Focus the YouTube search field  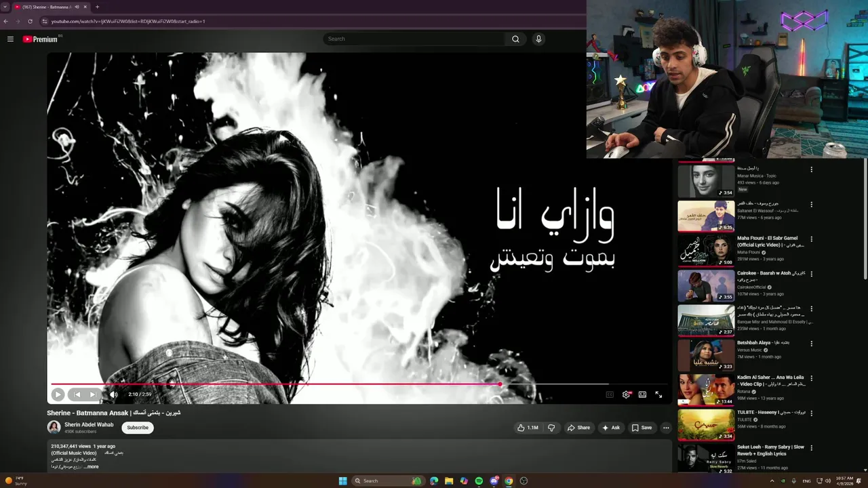coord(414,39)
